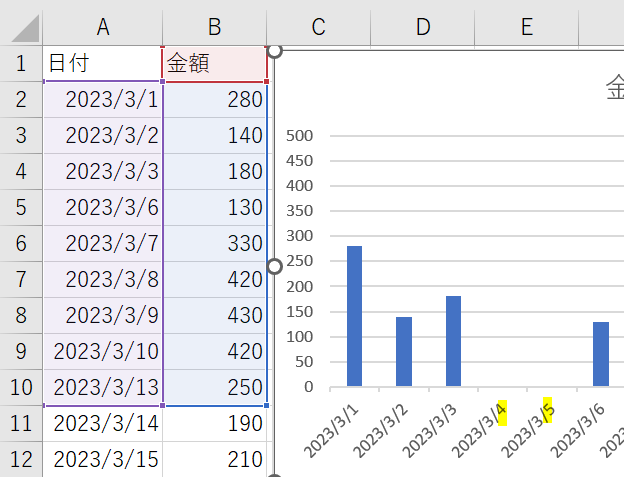
Task: Click the 500 value on vertical axis
Action: (x=299, y=136)
